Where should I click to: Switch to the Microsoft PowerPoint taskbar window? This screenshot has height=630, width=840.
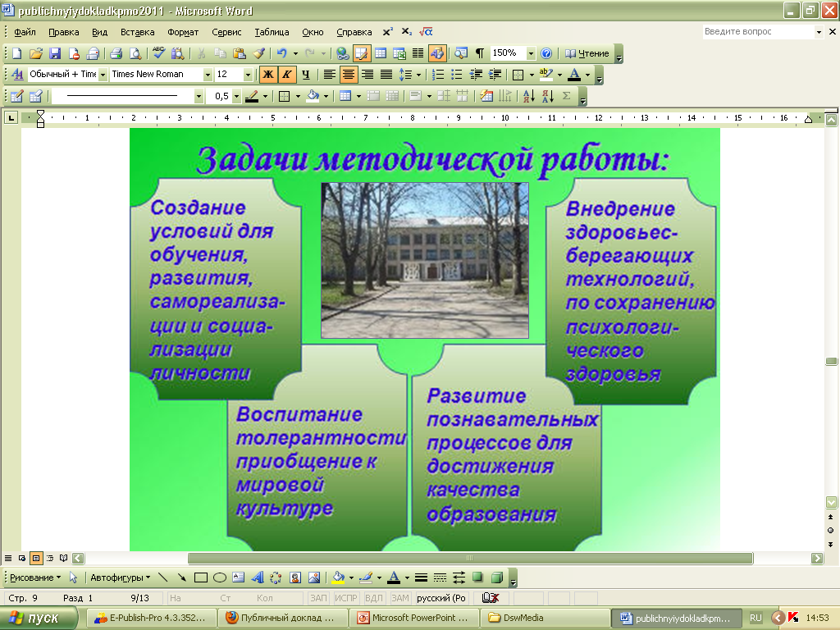pos(414,618)
